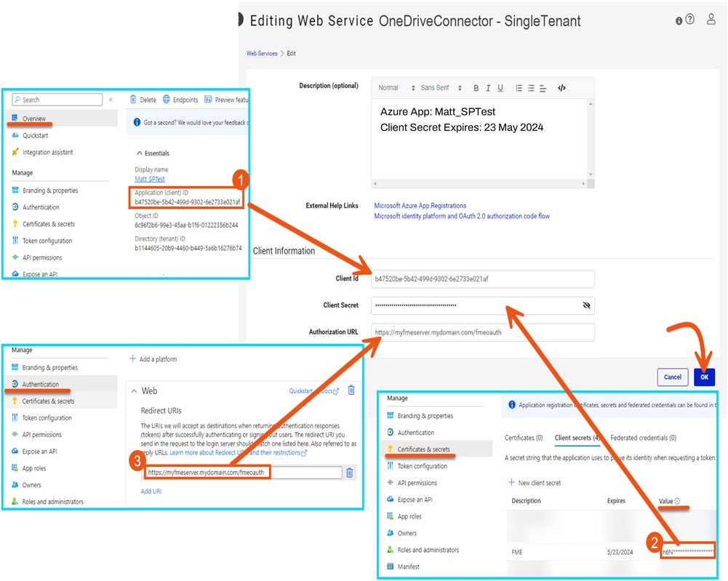Click the Bold formatting icon
The image size is (728, 581).
[476, 88]
